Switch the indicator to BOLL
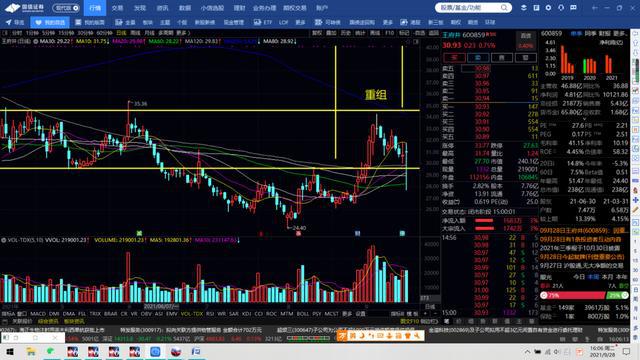640x360 pixels. tap(302, 314)
